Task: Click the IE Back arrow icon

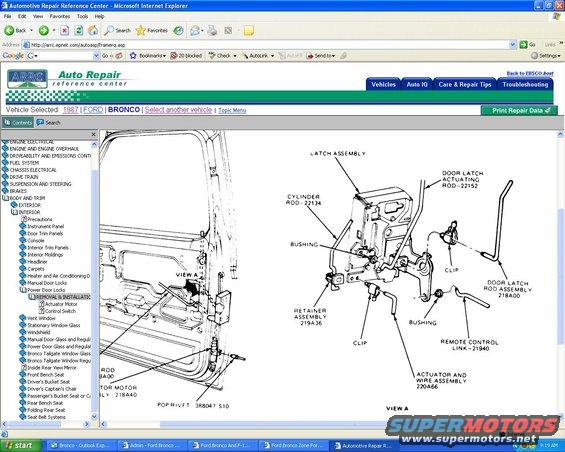Action: [9, 31]
